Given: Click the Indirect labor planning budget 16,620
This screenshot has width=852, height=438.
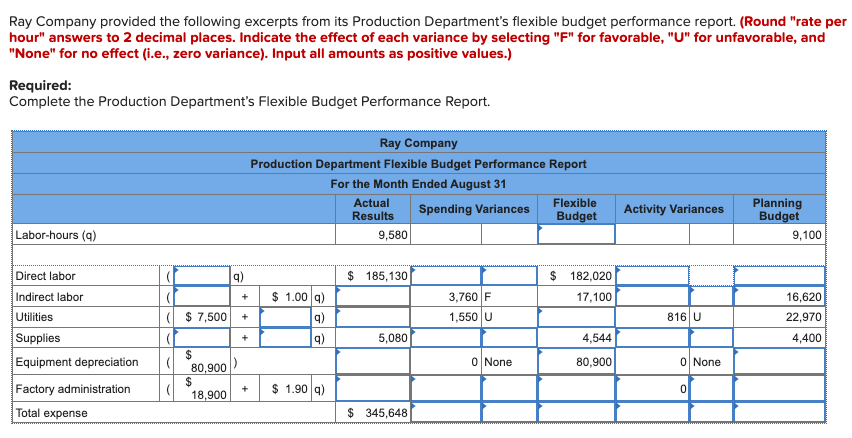Looking at the screenshot, I should 804,297.
